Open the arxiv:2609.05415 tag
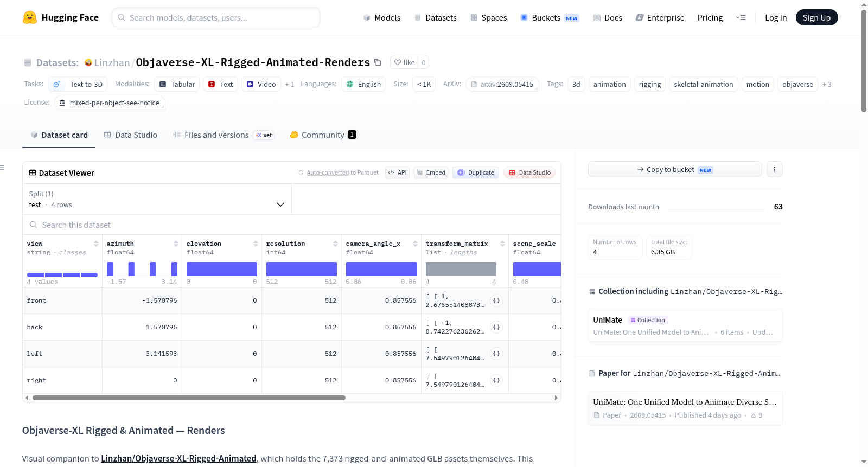Screen dimensions: 868x467 pos(502,84)
